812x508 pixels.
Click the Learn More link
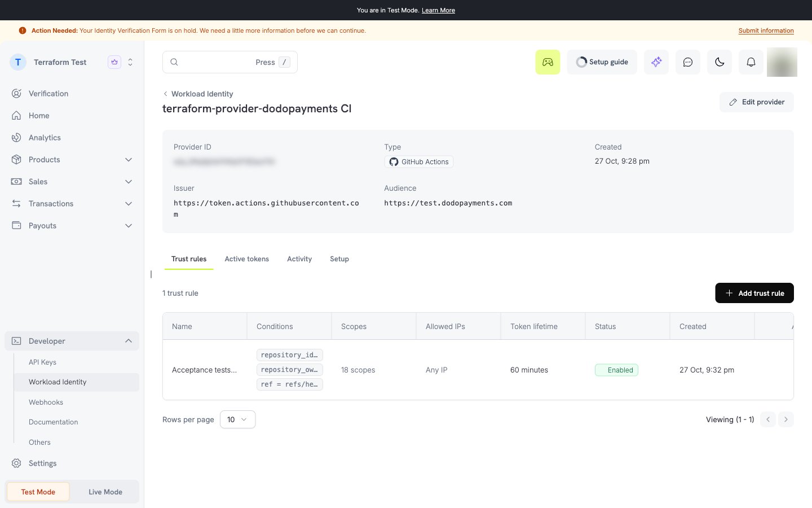[x=438, y=10]
